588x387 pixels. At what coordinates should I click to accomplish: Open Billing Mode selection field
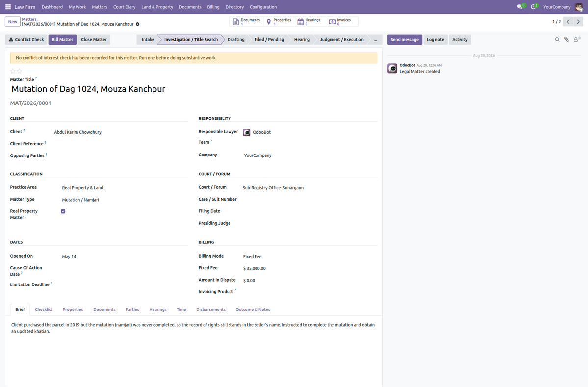point(309,257)
